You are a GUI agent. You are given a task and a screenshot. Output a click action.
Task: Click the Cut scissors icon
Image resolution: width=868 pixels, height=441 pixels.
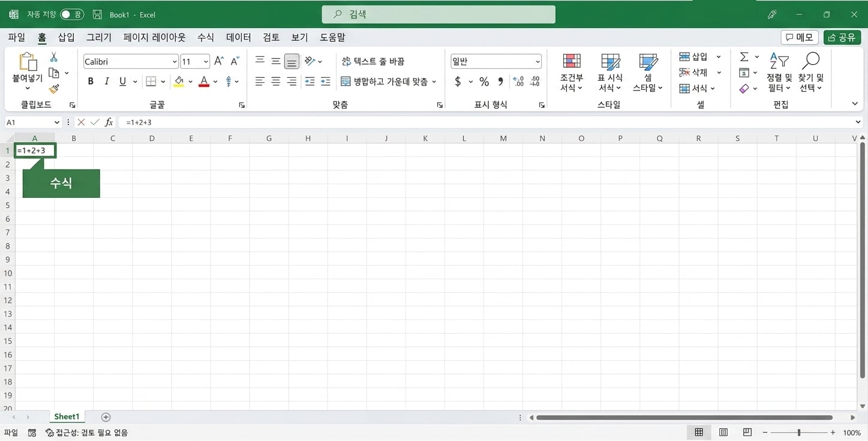pyautogui.click(x=53, y=58)
